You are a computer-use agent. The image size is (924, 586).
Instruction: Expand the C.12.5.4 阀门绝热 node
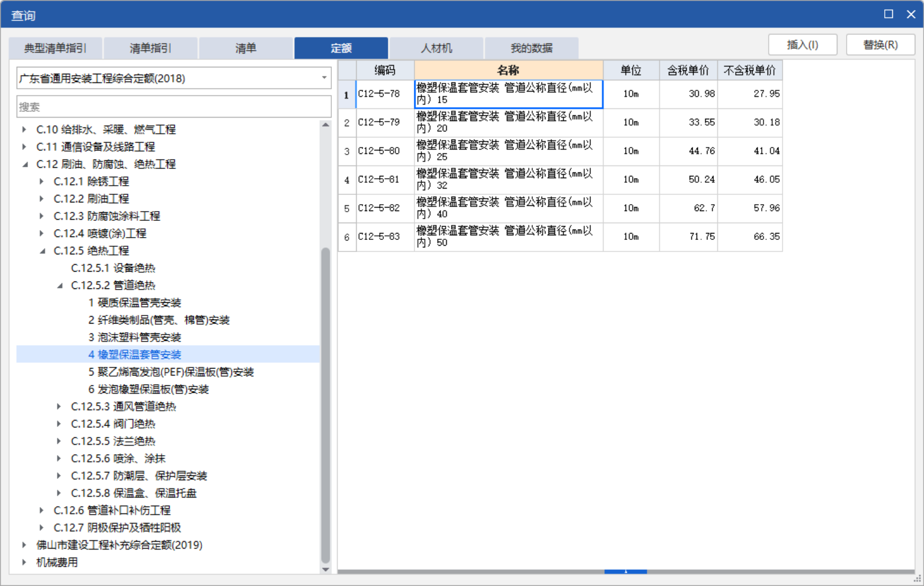pyautogui.click(x=59, y=424)
